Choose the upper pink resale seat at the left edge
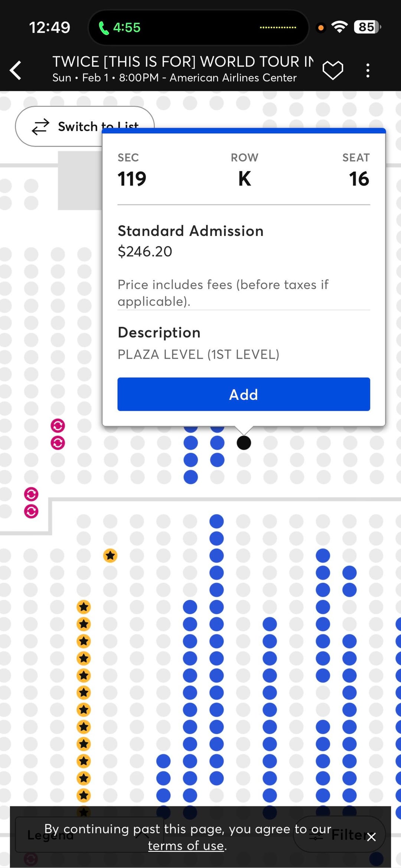This screenshot has height=868, width=401. click(31, 494)
